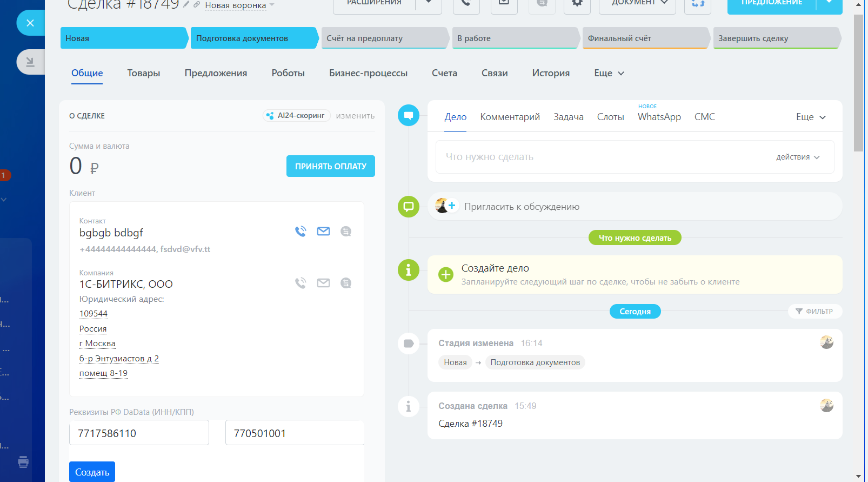
Task: Open the Документ dropdown in top toolbar
Action: pos(637,3)
